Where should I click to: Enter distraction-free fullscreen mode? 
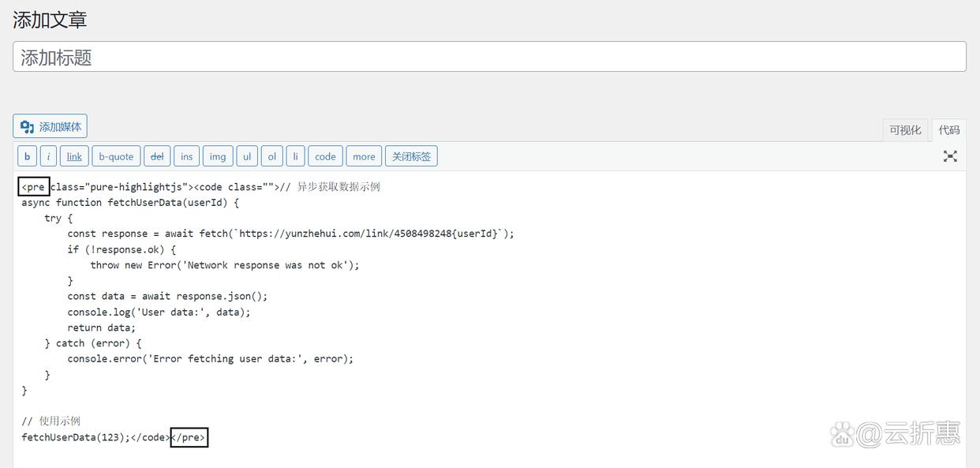[950, 155]
